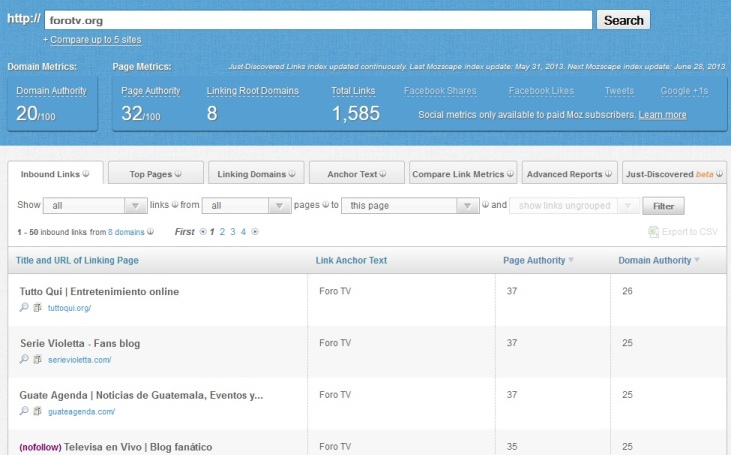Click the page info icon beside tuttoqui.org/
The height and width of the screenshot is (455, 731).
[x=37, y=307]
